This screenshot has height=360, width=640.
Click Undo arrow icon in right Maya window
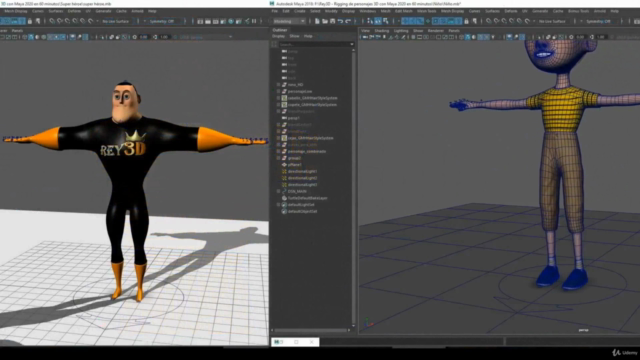tap(340, 21)
